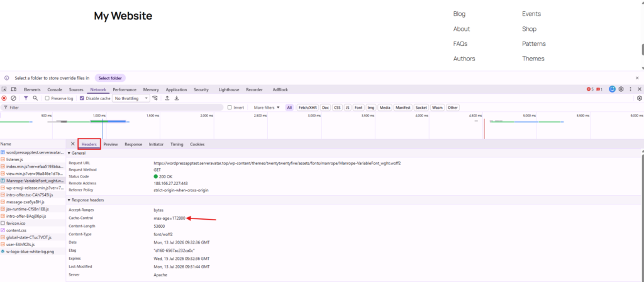
Task: Filter requests by JS type
Action: tap(348, 107)
